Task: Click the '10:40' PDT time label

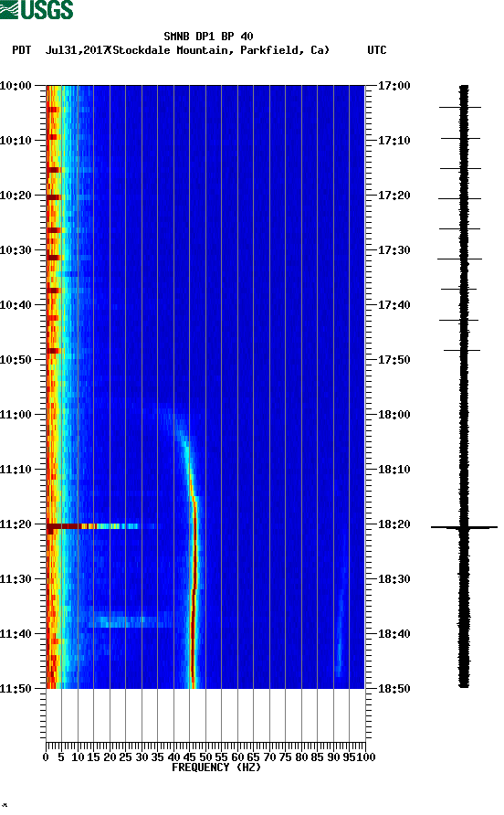Action: pyautogui.click(x=16, y=304)
